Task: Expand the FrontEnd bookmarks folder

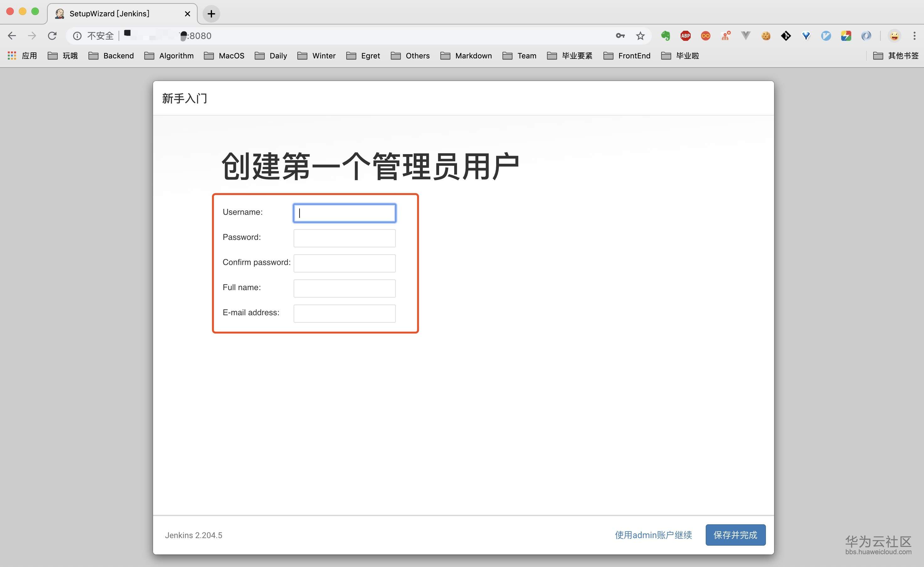Action: click(627, 56)
